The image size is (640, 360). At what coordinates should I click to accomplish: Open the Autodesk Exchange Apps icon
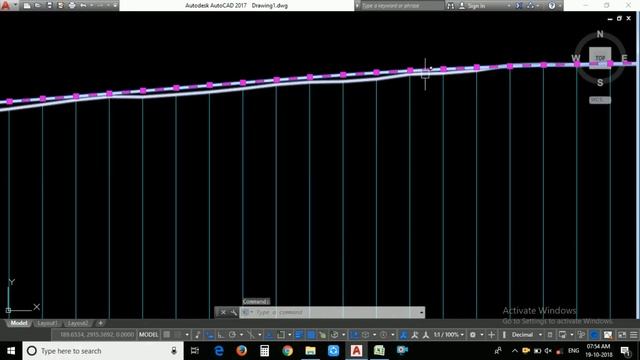[519, 6]
